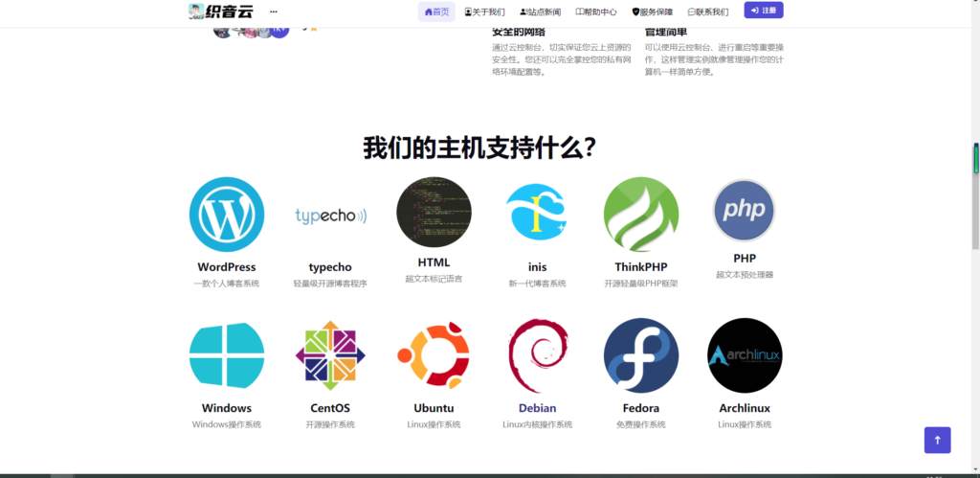980x478 pixels.
Task: Select the CentOS logo icon
Action: pos(330,355)
